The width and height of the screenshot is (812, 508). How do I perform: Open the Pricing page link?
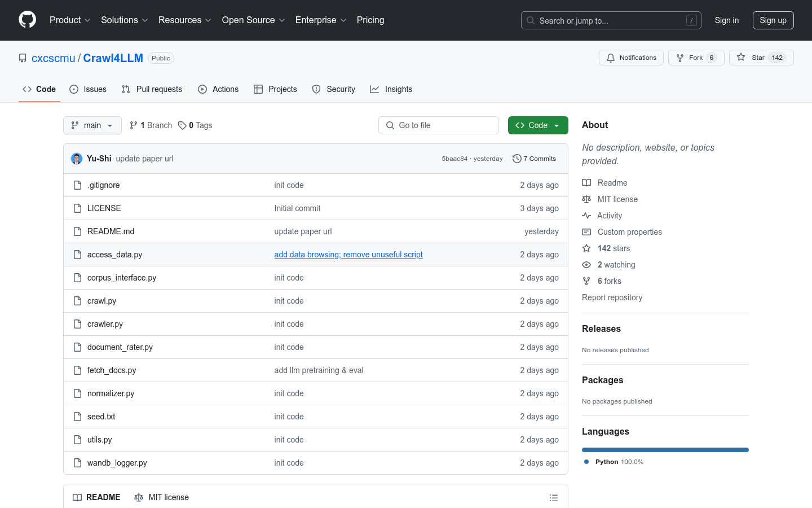370,20
